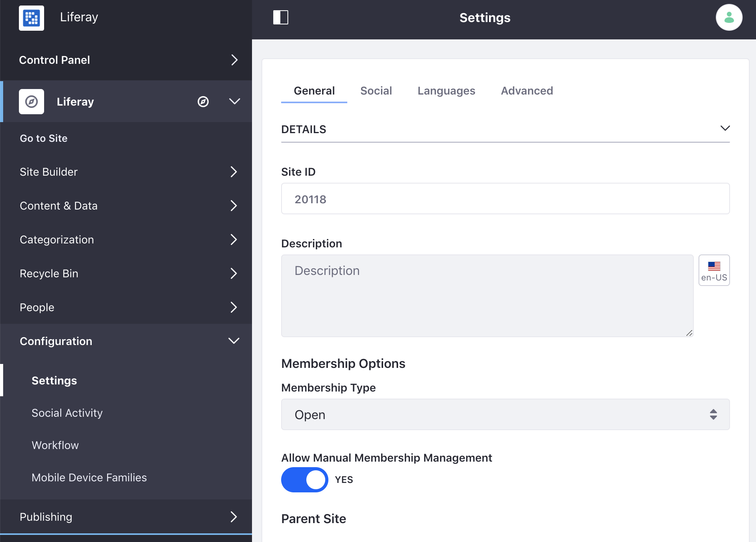The height and width of the screenshot is (542, 756).
Task: Click the Liferay site compass icon tile
Action: [31, 102]
